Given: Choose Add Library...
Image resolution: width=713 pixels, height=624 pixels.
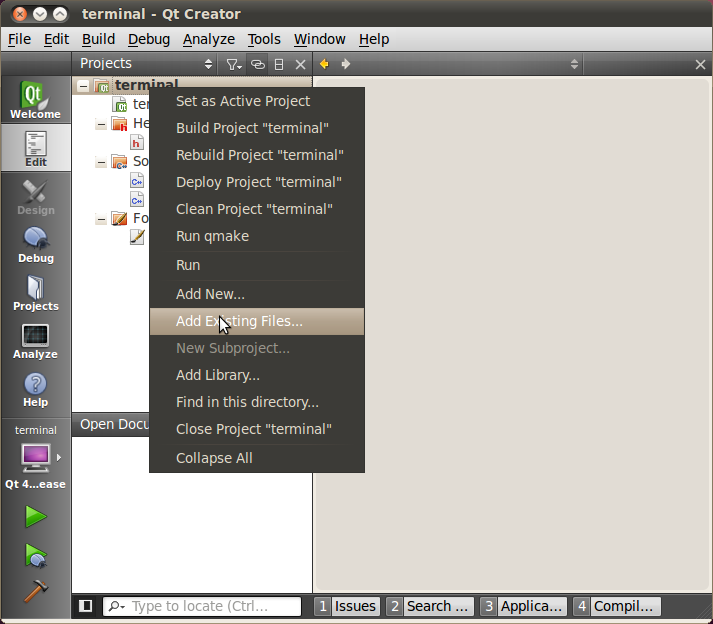Looking at the screenshot, I should pyautogui.click(x=257, y=375).
